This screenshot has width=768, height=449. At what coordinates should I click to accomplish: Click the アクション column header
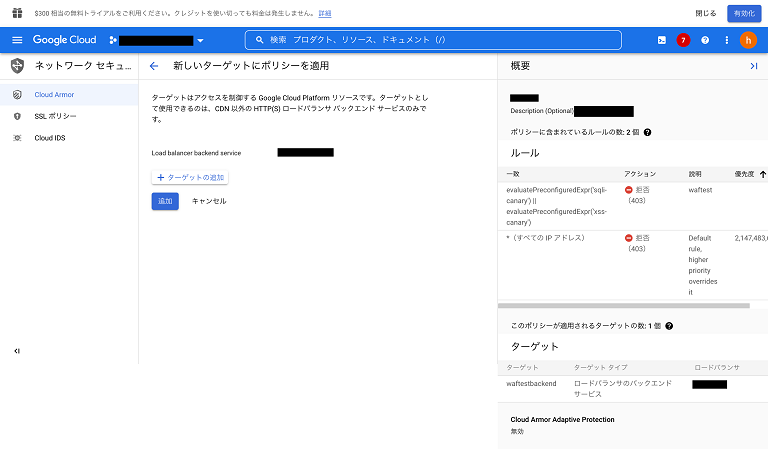coord(640,174)
